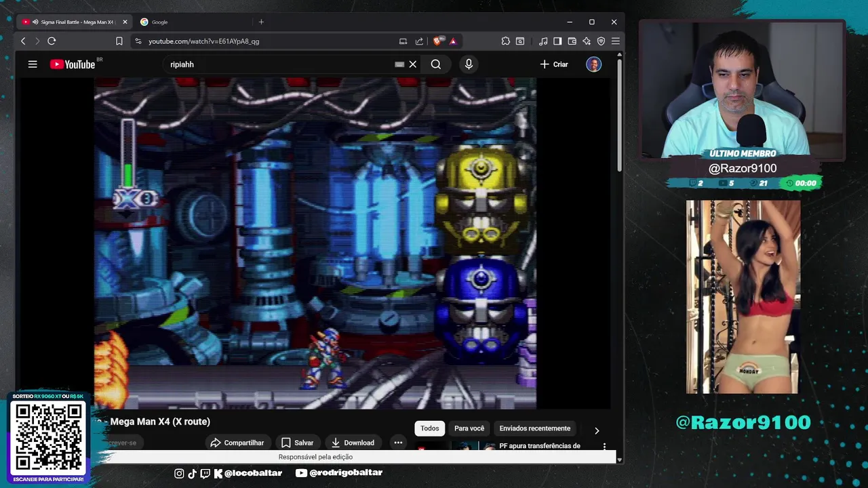Image resolution: width=868 pixels, height=488 pixels.
Task: Click the @Razor9100 member name overlay
Action: [x=743, y=168]
